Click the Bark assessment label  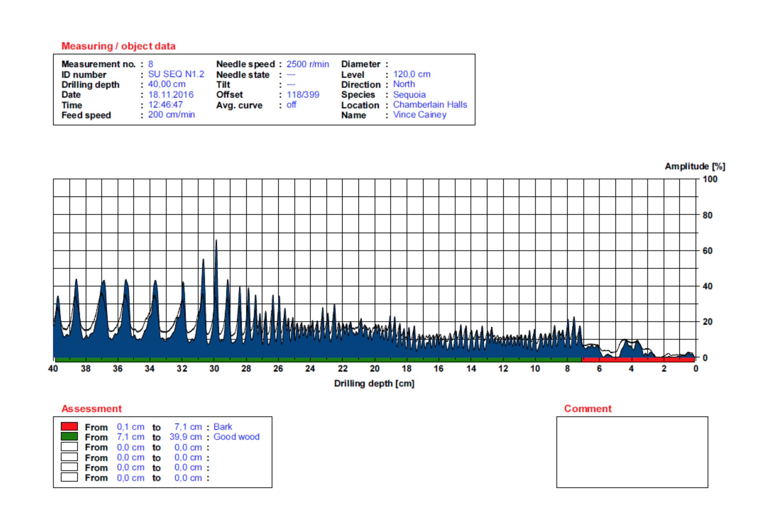pos(223,427)
